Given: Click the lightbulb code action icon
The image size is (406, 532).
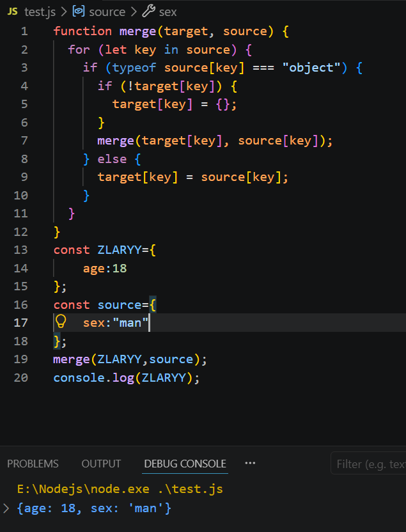Looking at the screenshot, I should pyautogui.click(x=61, y=321).
